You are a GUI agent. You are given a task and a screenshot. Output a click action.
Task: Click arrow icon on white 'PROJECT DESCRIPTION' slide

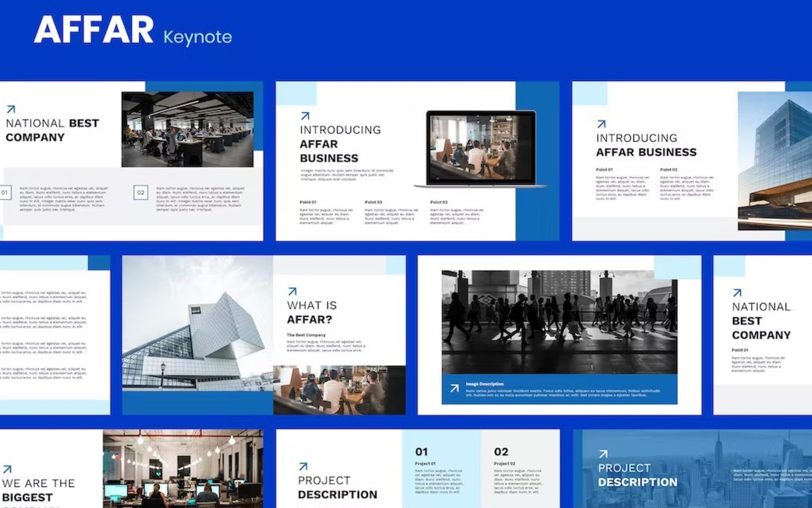(x=303, y=466)
